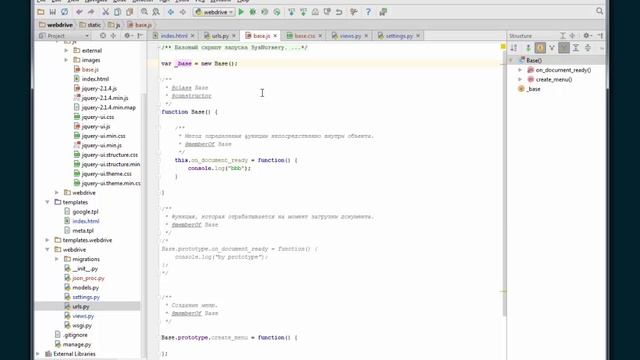This screenshot has height=360, width=640.
Task: Toggle the highlighted Show Fields Structure button
Action: click(540, 48)
